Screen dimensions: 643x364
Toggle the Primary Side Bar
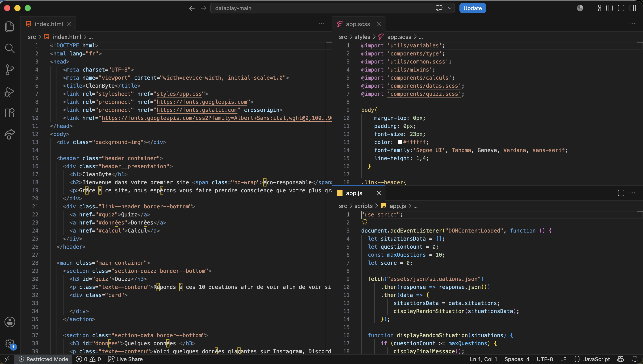[x=609, y=8]
